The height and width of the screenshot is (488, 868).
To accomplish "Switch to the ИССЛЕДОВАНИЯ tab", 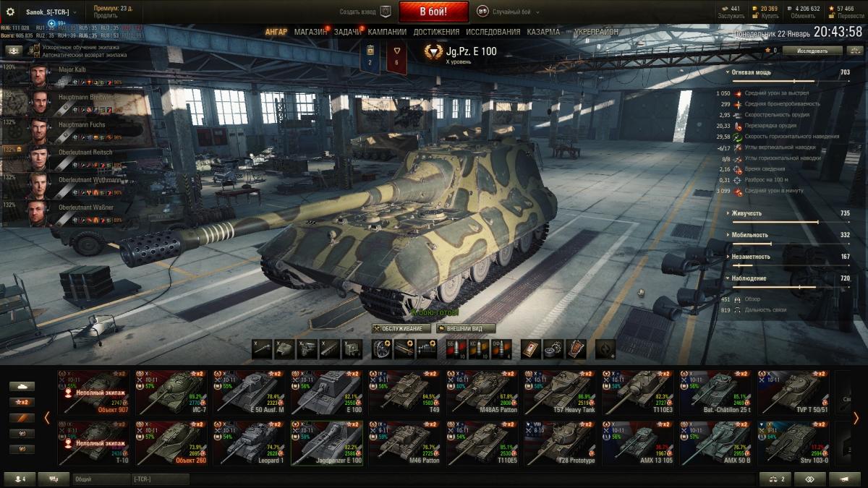I will (493, 32).
